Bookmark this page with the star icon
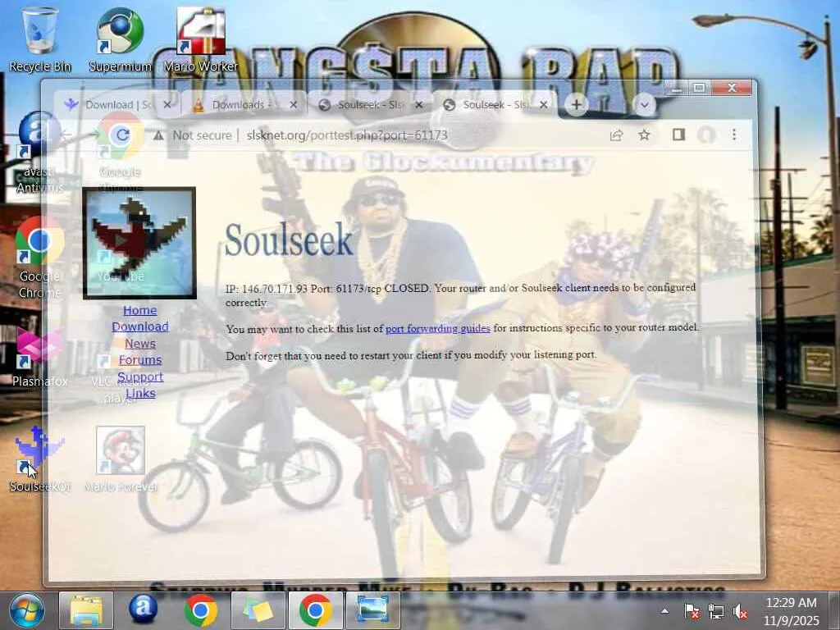 tap(644, 135)
